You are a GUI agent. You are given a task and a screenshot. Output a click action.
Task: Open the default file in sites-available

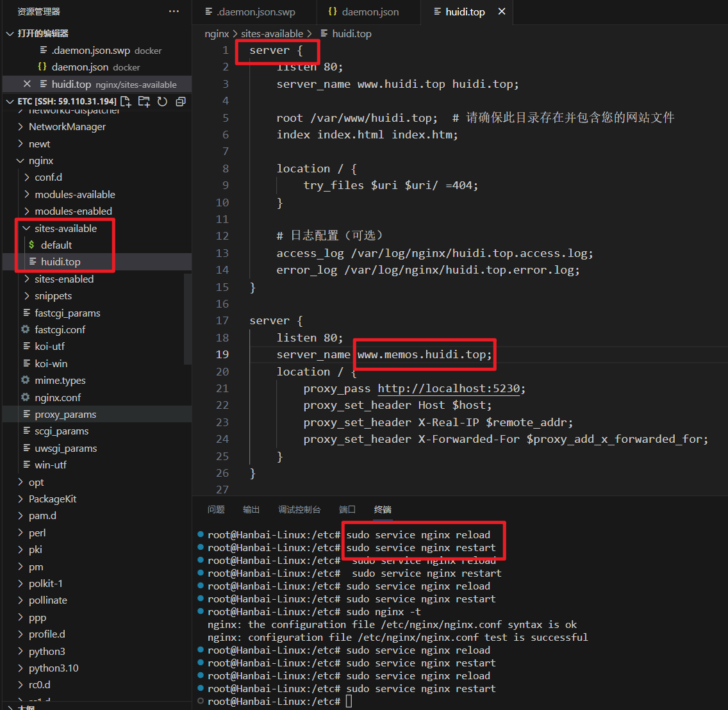[56, 245]
